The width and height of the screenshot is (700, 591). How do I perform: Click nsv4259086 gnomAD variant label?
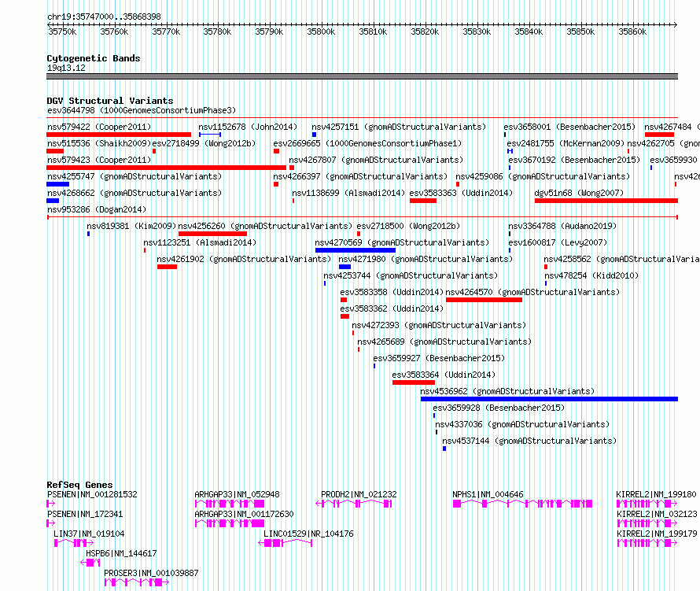pos(543,176)
